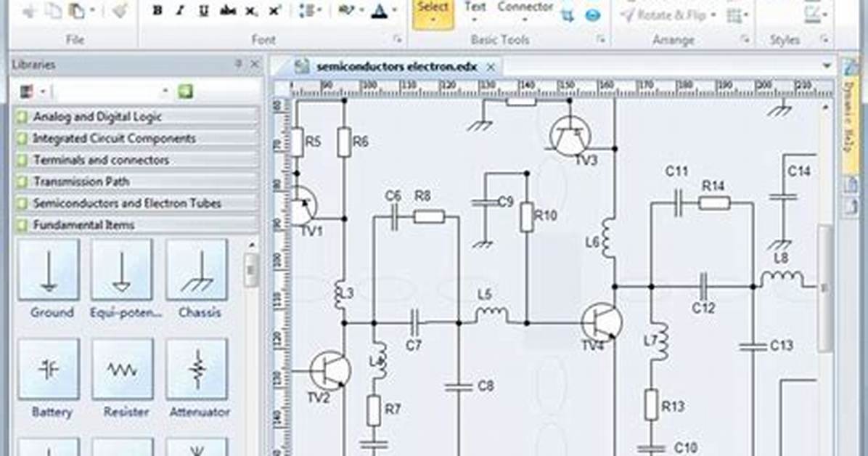Click the canvas vertical scrollbar thumb
Viewport: 868px width, 456px height.
point(825,288)
